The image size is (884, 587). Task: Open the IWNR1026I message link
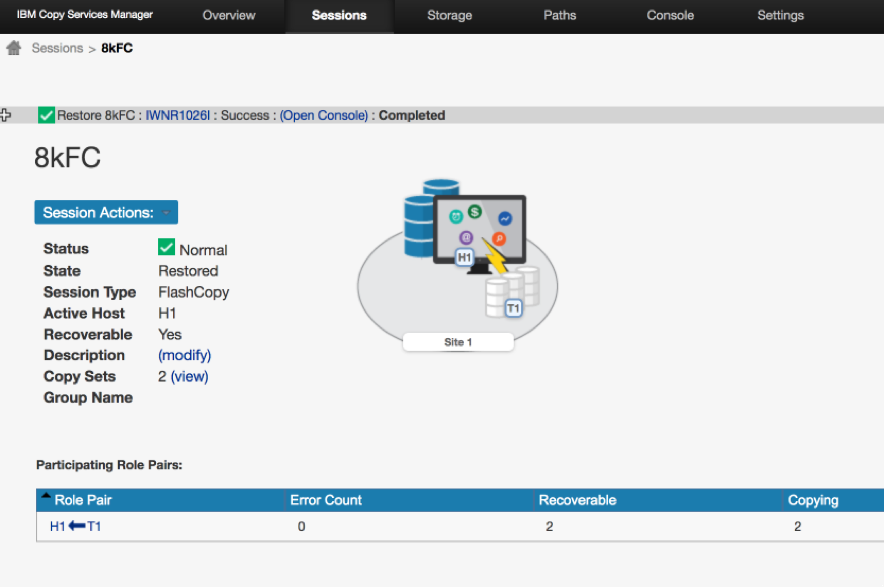pos(178,116)
